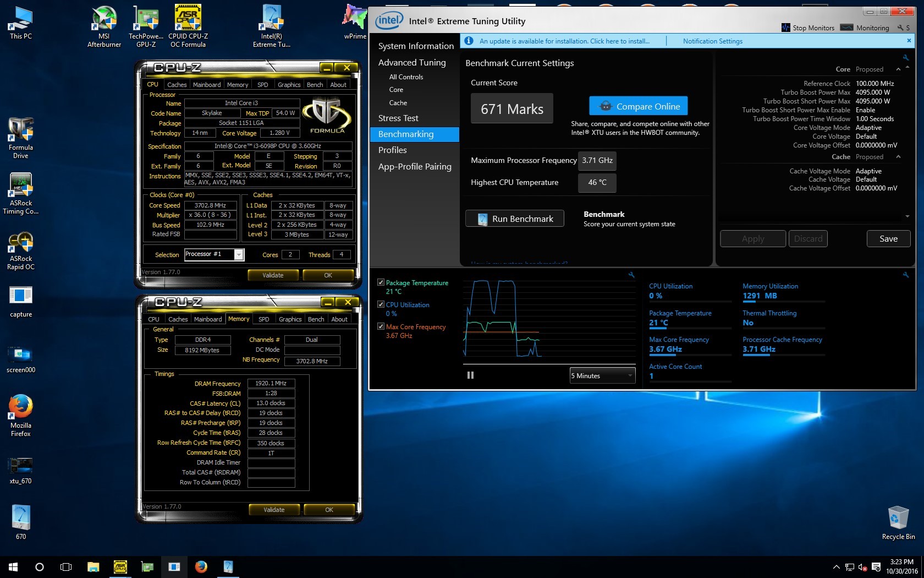This screenshot has width=924, height=578.
Task: Collapse the Core proposed settings section
Action: [x=898, y=69]
